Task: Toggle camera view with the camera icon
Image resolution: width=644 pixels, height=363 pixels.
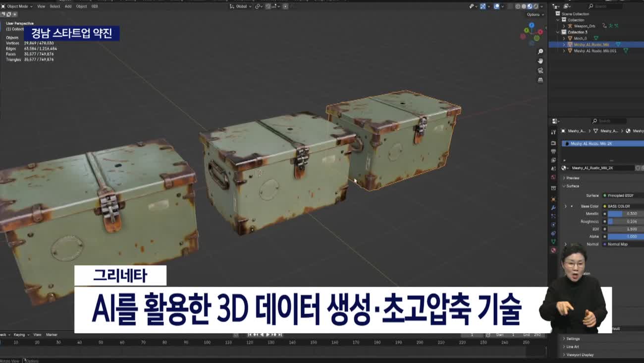Action: 540,70
